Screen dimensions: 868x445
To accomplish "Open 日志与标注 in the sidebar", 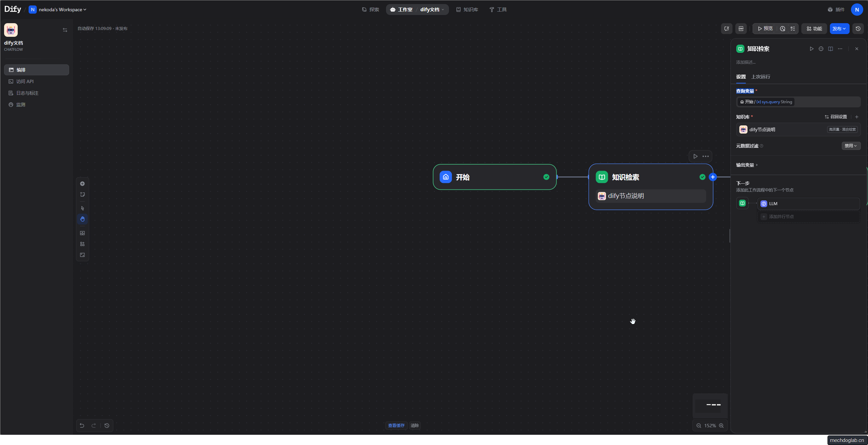I will tap(27, 93).
